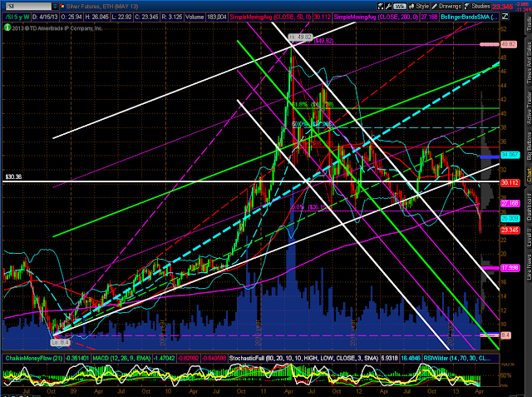The width and height of the screenshot is (532, 397).
Task: Click the cyan 34.067 price bubble
Action: point(510,155)
